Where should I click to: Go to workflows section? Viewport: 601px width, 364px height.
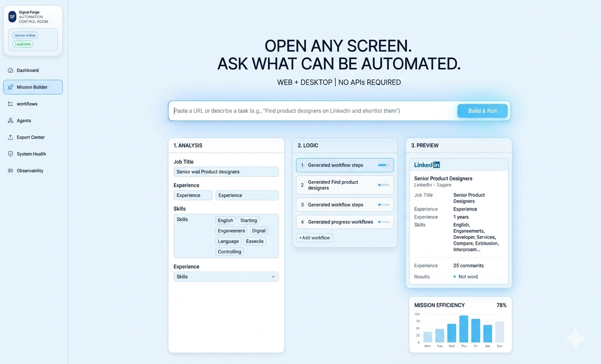click(33, 104)
